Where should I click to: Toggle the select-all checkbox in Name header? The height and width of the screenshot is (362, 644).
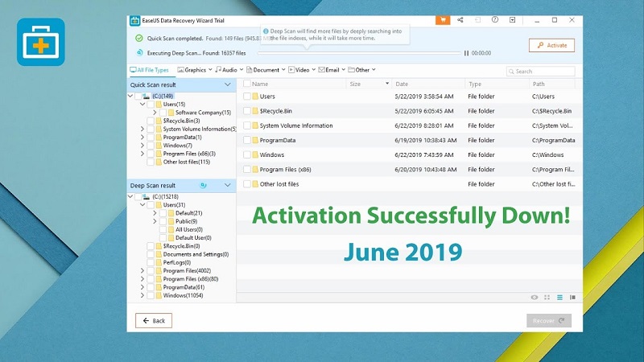point(247,84)
